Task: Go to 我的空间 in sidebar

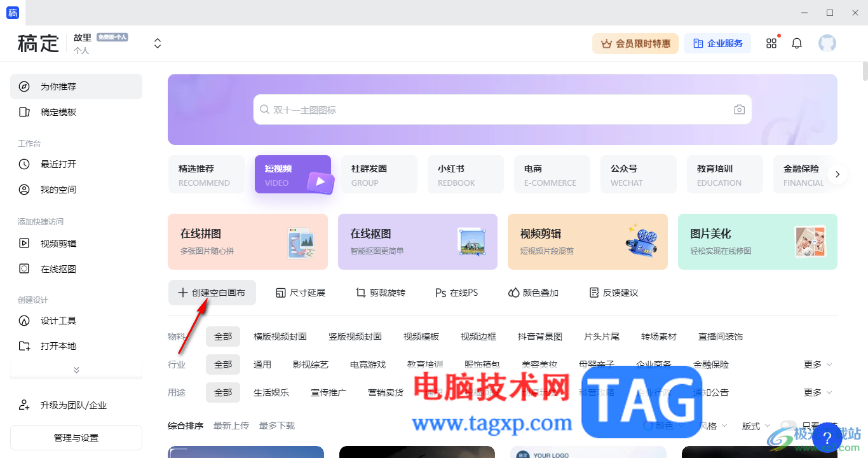Action: point(76,190)
